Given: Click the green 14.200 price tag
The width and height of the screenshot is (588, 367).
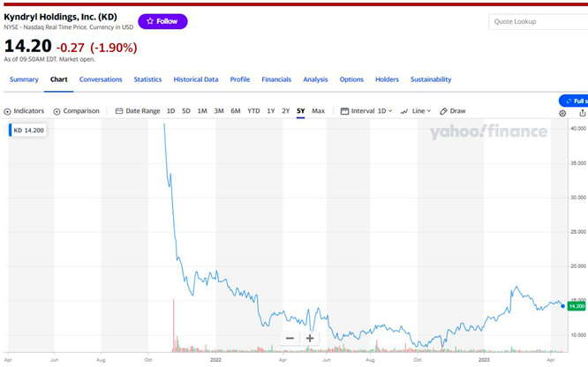Looking at the screenshot, I should pos(577,306).
